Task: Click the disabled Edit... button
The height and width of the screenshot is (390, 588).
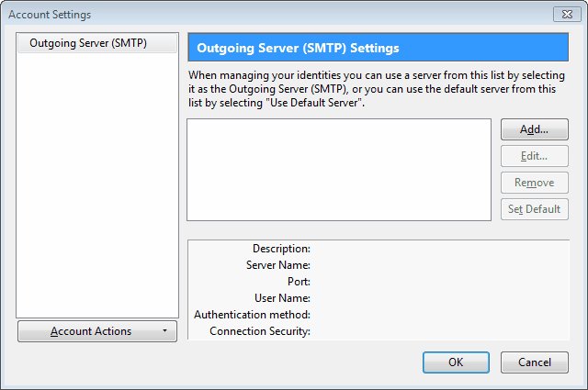Action: click(535, 156)
